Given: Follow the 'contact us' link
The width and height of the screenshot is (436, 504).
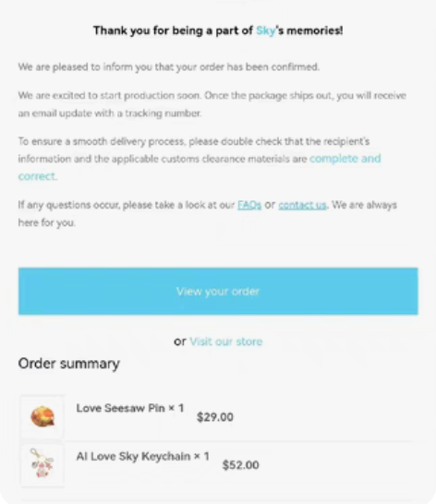Looking at the screenshot, I should pos(302,205).
